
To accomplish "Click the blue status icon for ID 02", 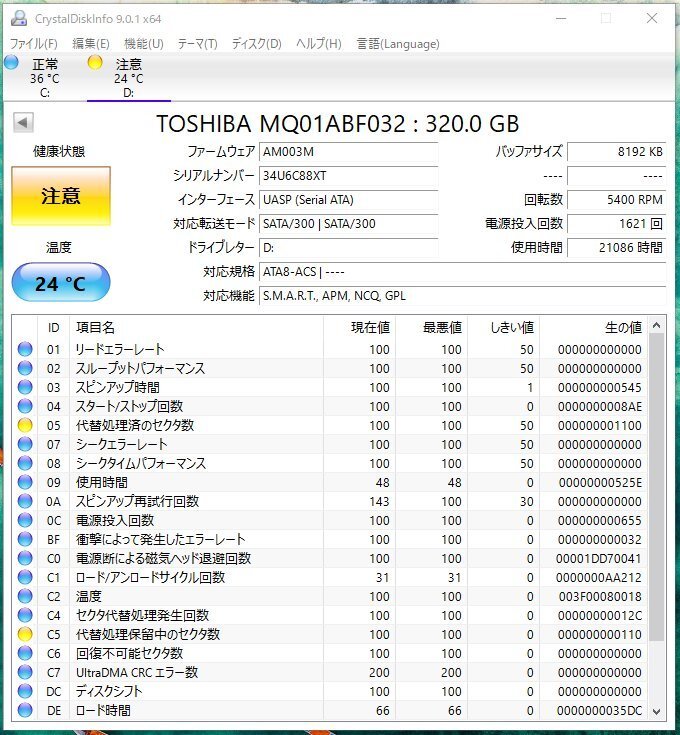I will point(25,368).
